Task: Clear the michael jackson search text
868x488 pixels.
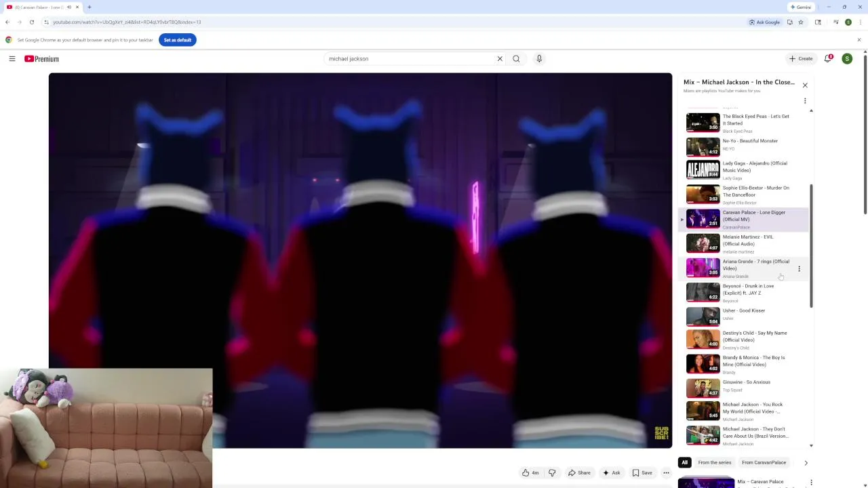Action: 500,59
